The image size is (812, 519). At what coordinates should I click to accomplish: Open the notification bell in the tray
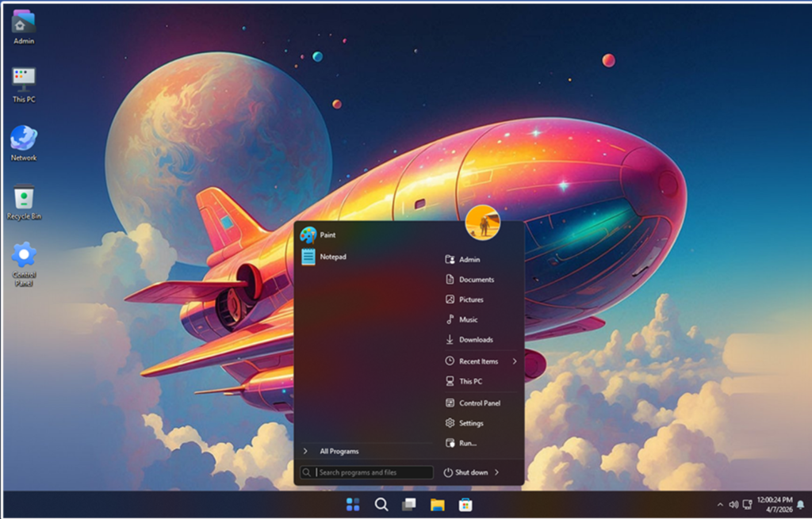pos(800,505)
